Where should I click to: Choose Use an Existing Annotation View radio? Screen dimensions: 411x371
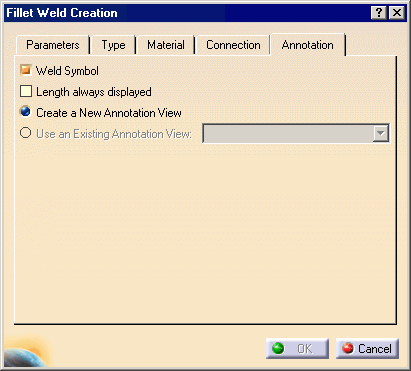tap(26, 133)
